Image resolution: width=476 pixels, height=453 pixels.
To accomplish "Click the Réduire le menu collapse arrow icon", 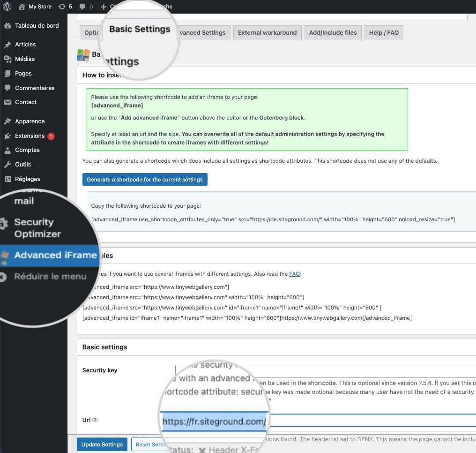I will pos(3,277).
